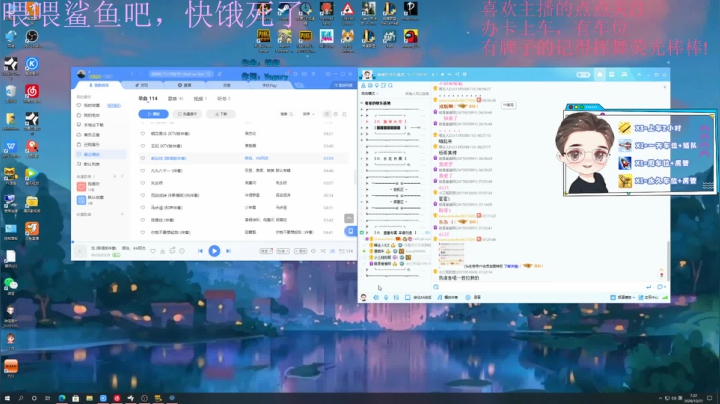Click the Kugou playback progress bar

tap(214, 241)
